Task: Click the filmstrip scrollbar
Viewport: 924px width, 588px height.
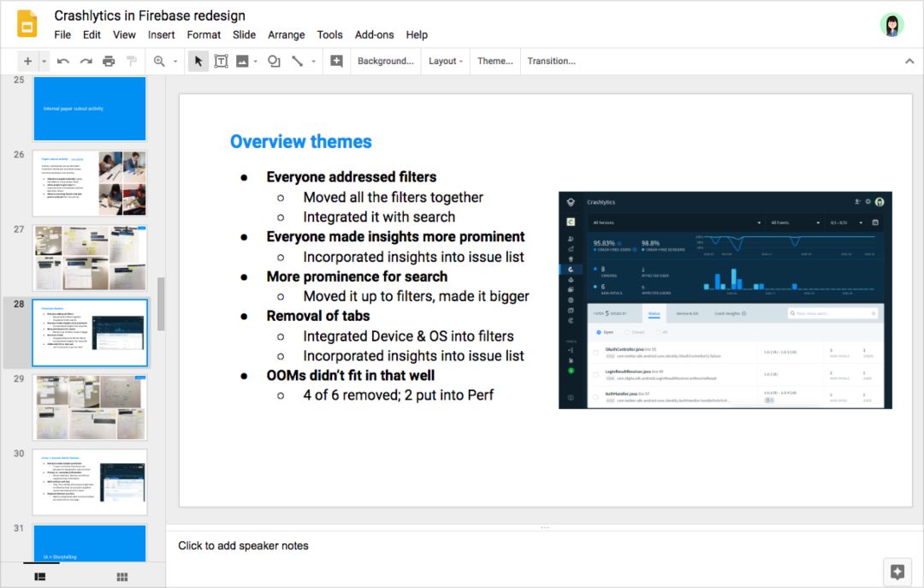Action: coord(161,304)
